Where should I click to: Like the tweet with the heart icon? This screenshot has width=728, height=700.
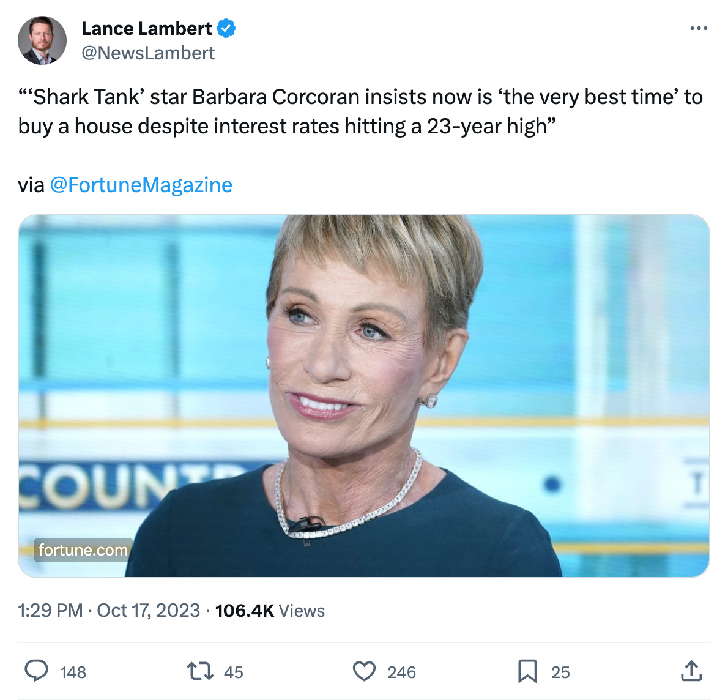click(364, 671)
